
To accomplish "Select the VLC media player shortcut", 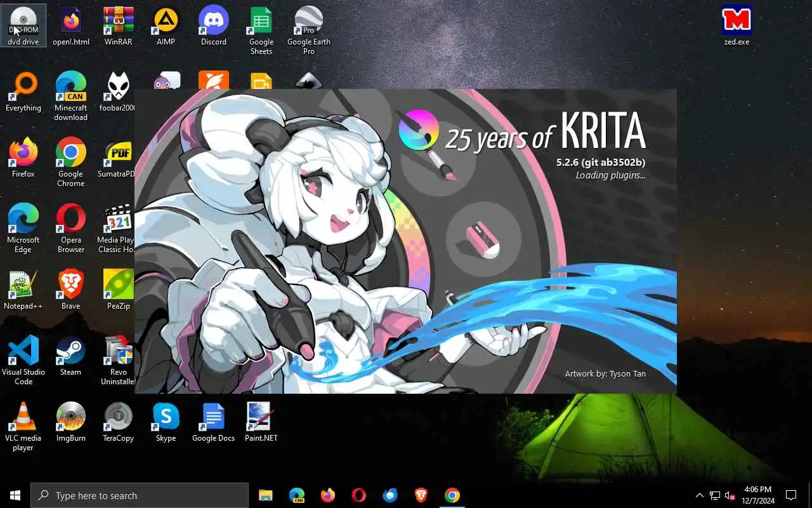I will 23,427.
